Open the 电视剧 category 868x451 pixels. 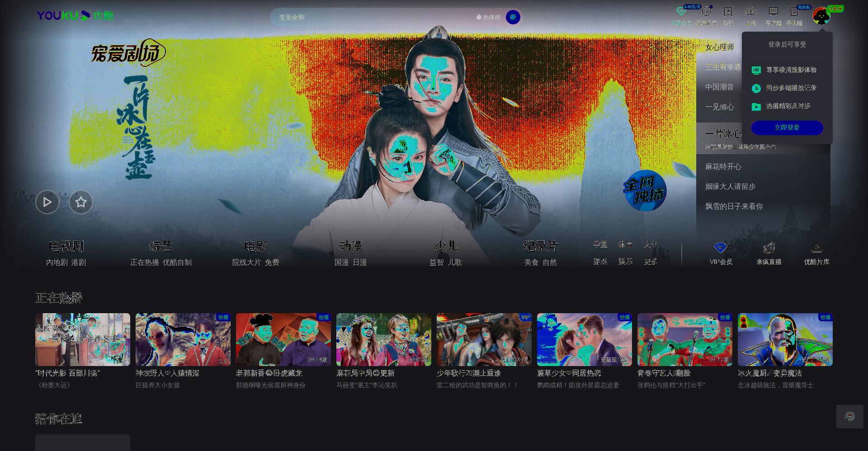[66, 246]
